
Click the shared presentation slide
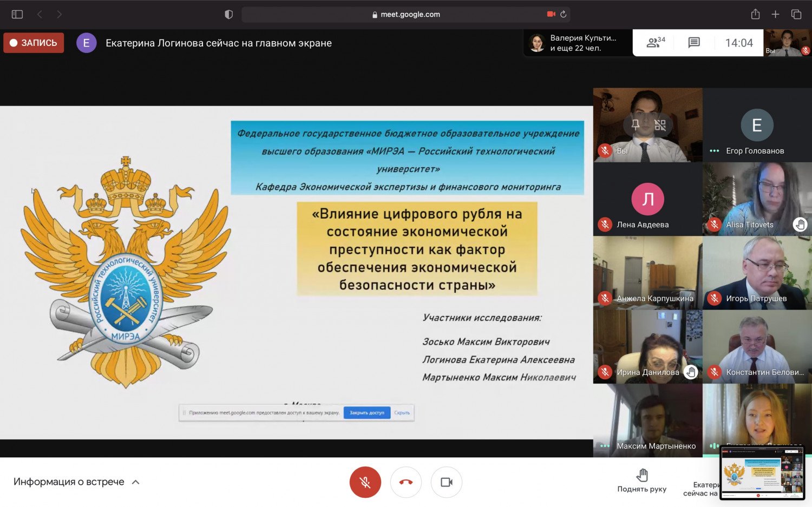(297, 272)
